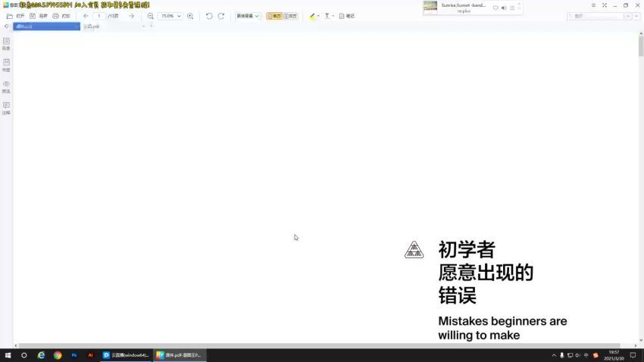Open the notes tool in toolbar
Viewport: 644px width, 362px height.
point(347,16)
